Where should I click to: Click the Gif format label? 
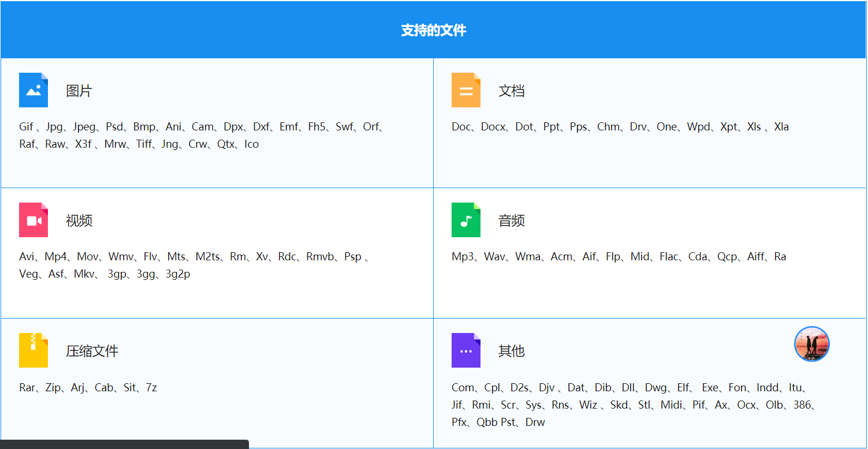[x=25, y=126]
